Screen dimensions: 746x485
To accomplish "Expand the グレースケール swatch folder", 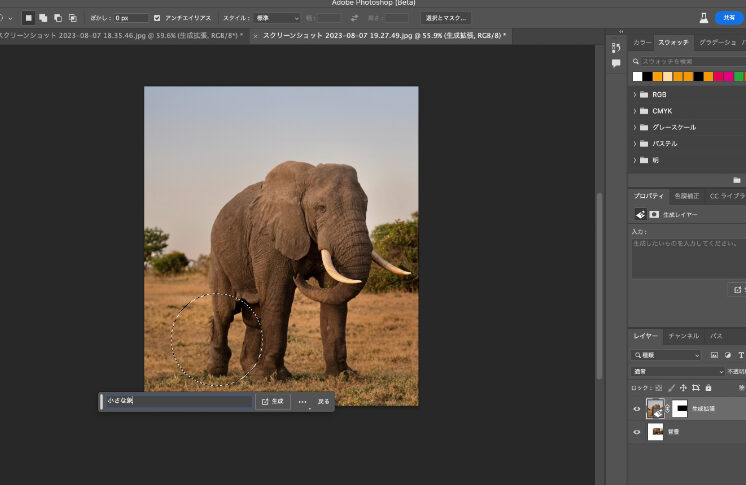I will pos(635,127).
